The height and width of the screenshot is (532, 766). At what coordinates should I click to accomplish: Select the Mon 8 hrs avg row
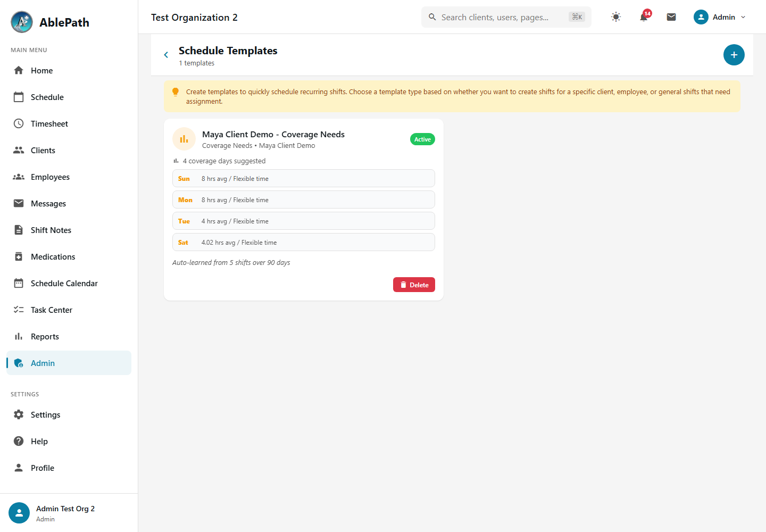click(x=304, y=199)
